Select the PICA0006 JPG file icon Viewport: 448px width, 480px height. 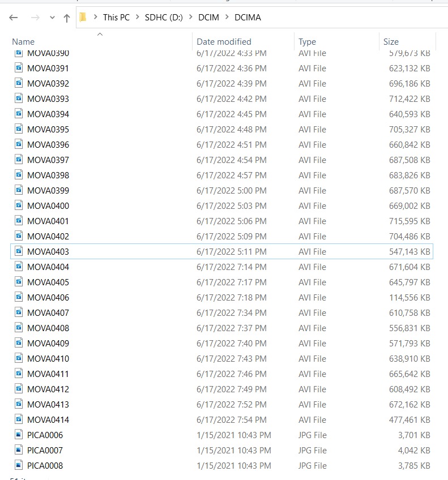[19, 435]
